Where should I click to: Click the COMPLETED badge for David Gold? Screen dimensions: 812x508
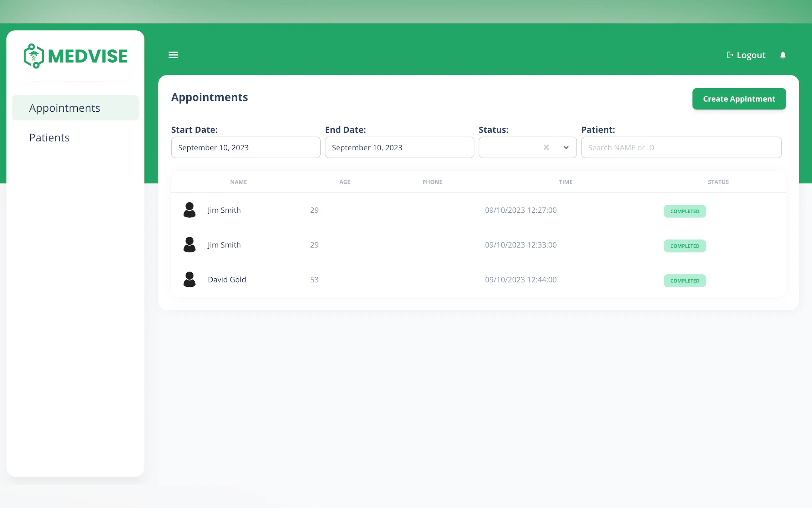coord(684,281)
